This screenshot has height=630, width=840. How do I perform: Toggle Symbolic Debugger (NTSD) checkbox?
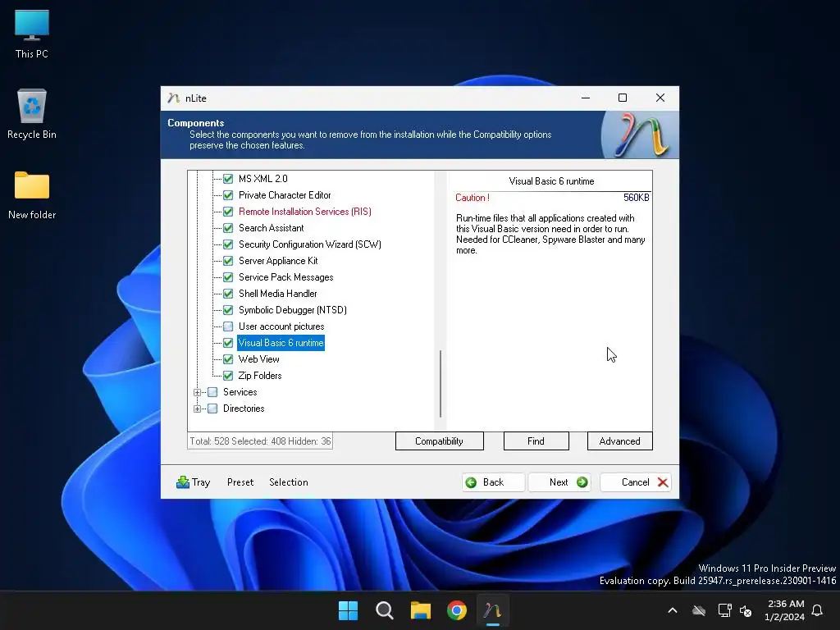point(228,310)
